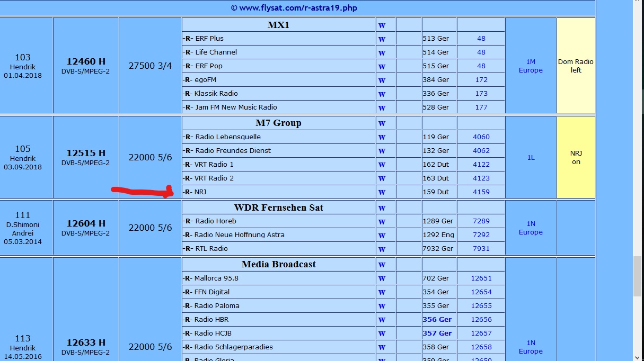Open the W link beside MX1 header
The height and width of the screenshot is (361, 644).
point(382,25)
